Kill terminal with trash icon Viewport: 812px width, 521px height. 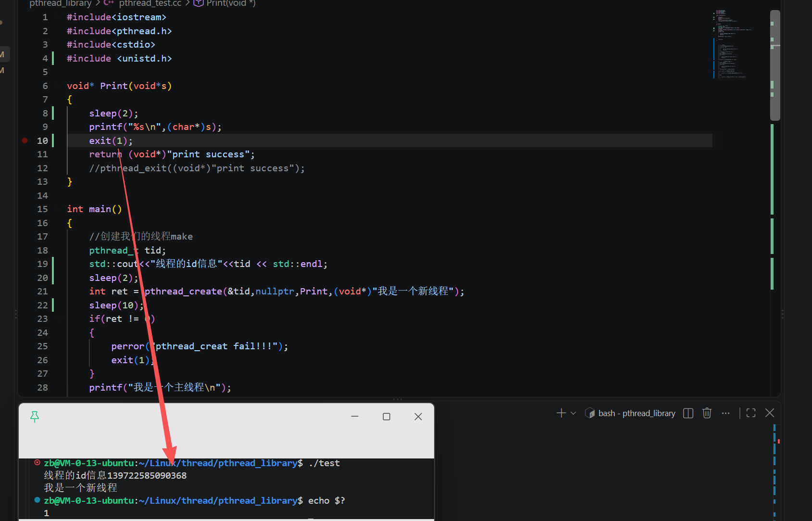coord(707,413)
